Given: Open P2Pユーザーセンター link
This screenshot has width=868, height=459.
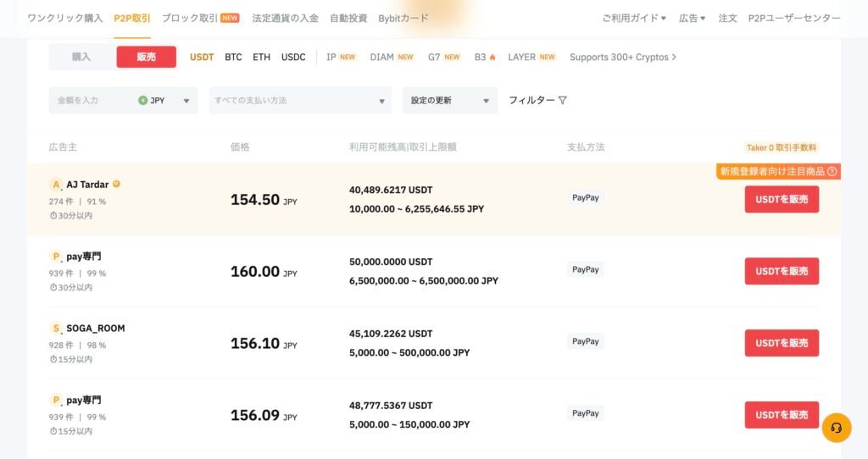Looking at the screenshot, I should [793, 19].
